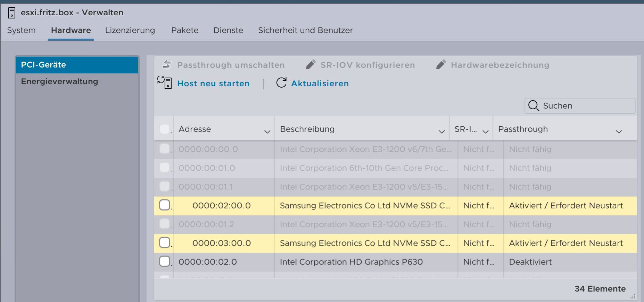Click the Passthrough umschalten swap icon
This screenshot has width=644, height=302.
coord(167,65)
